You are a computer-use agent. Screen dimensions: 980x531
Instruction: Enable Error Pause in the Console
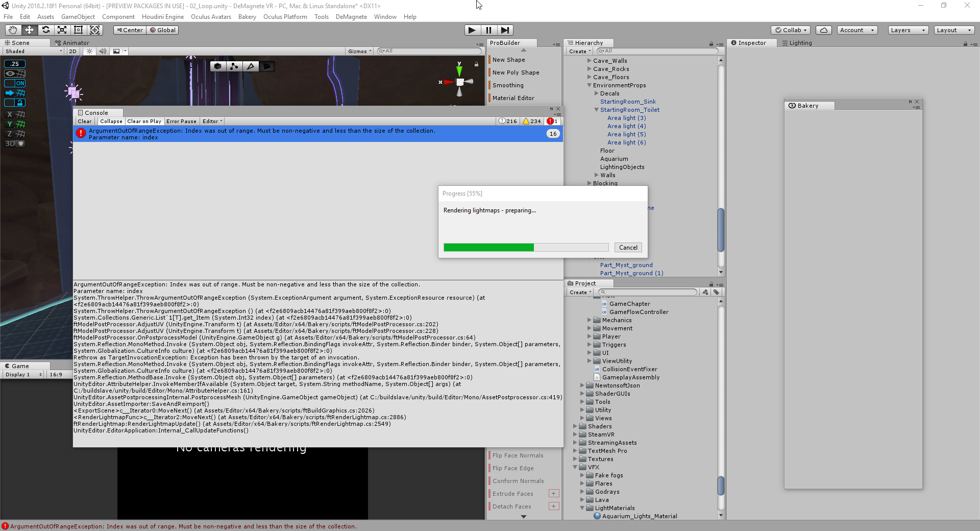coord(181,121)
